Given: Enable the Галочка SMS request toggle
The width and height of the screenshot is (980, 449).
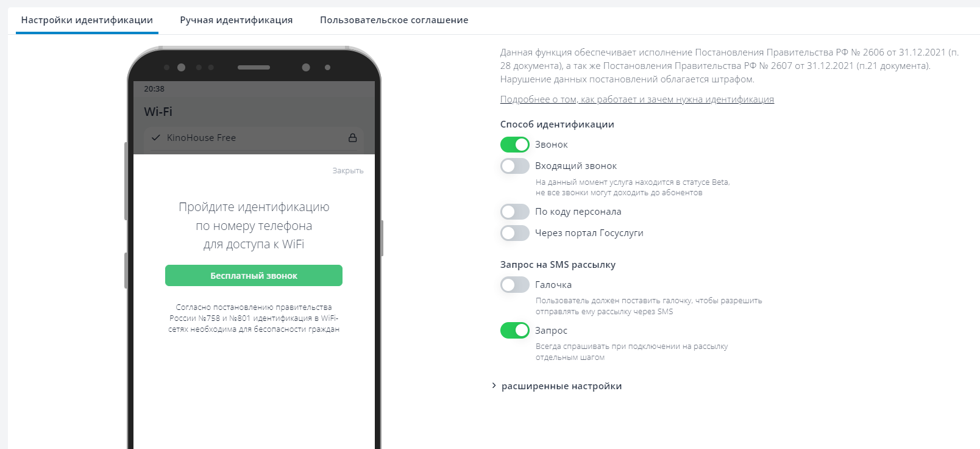Looking at the screenshot, I should (515, 285).
